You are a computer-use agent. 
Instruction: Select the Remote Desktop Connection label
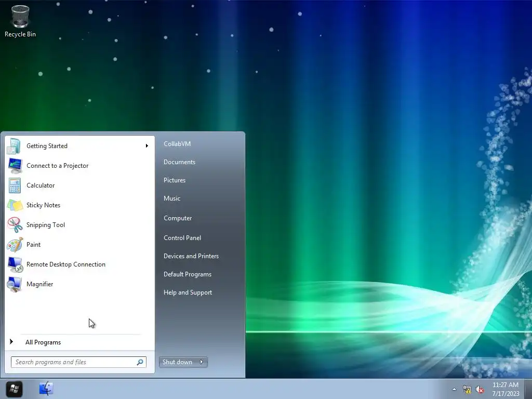pyautogui.click(x=66, y=264)
